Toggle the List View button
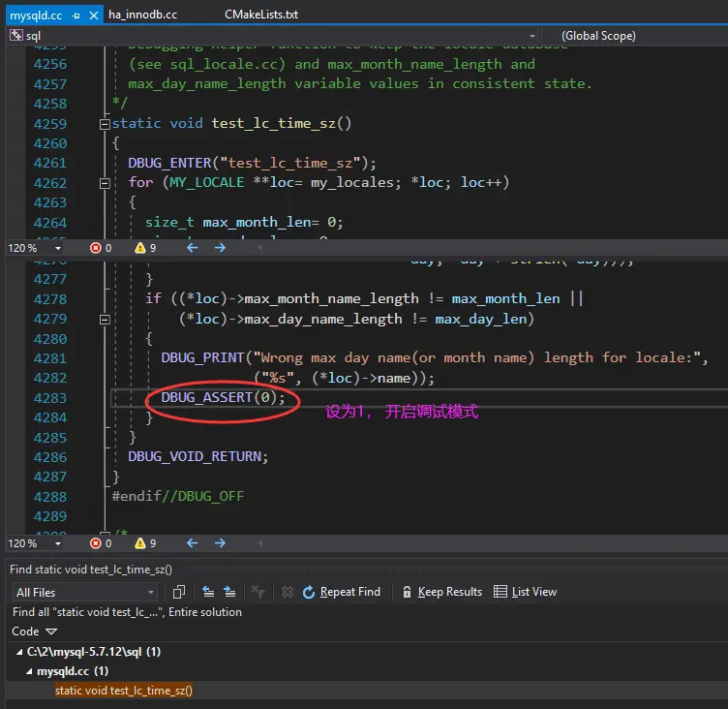Viewport: 728px width, 709px height. pos(526,592)
